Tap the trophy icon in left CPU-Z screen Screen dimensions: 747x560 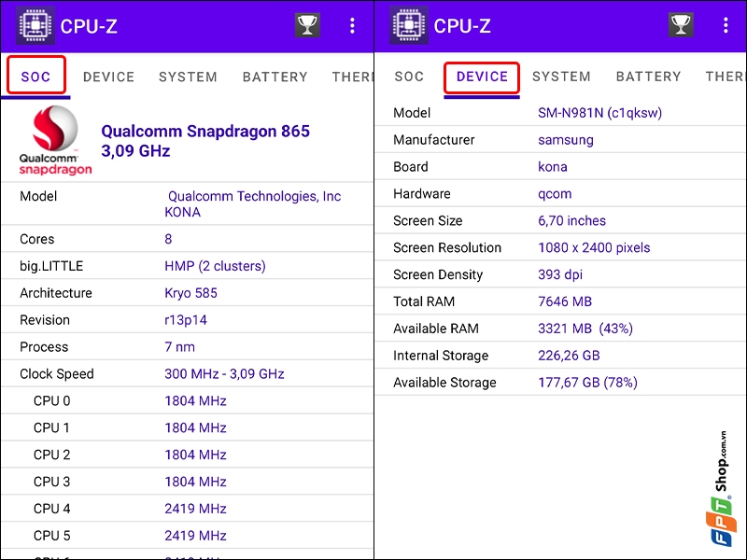(307, 25)
